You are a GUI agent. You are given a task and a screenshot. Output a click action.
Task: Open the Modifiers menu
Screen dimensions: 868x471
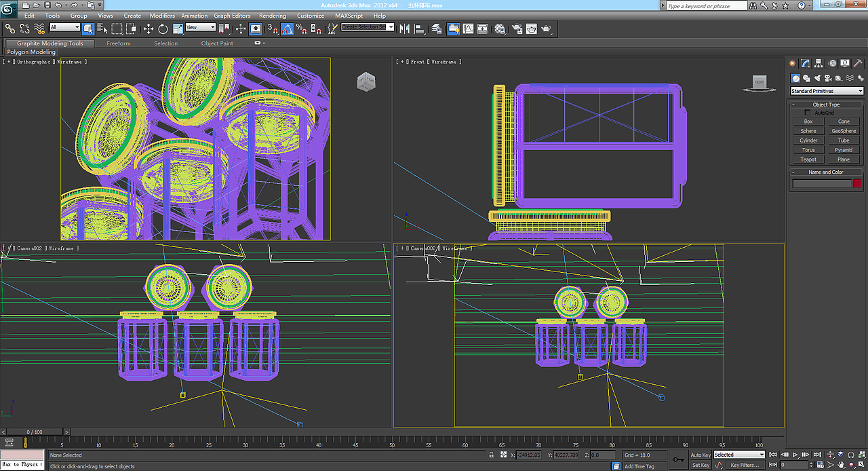162,16
